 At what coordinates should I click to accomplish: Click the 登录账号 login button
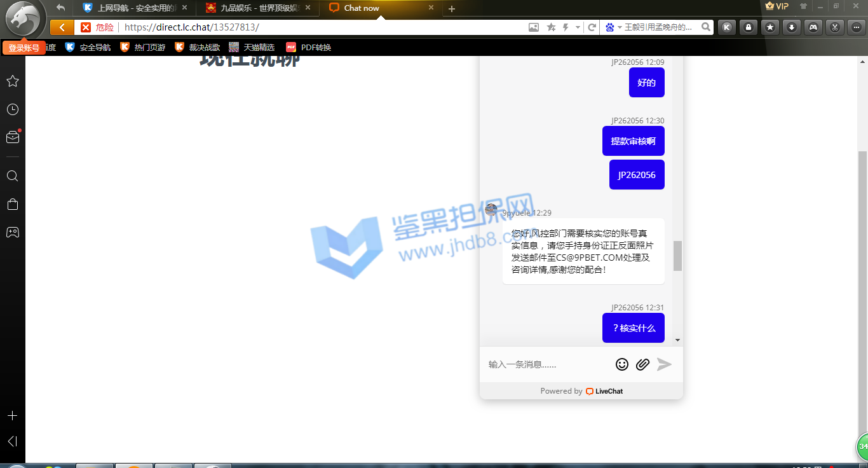coord(24,48)
